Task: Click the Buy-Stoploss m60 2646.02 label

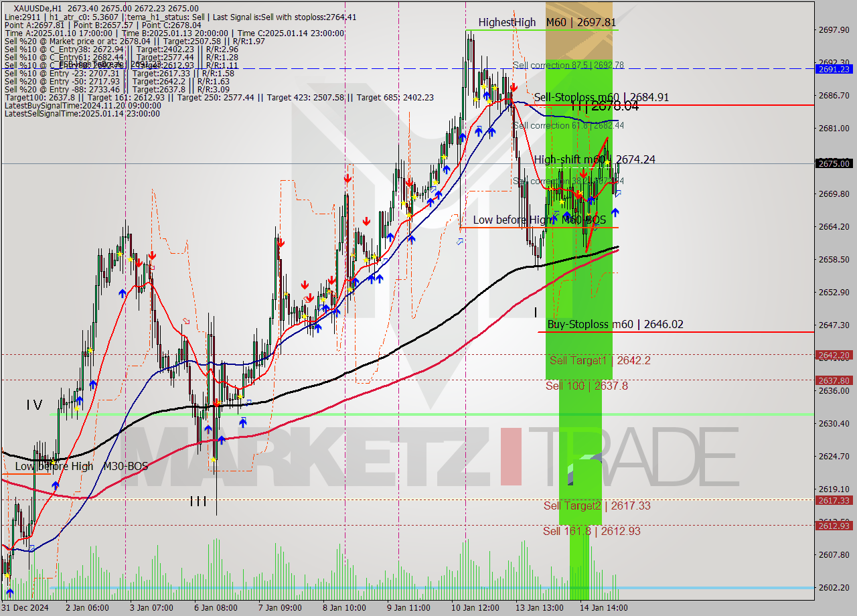Action: pyautogui.click(x=615, y=324)
